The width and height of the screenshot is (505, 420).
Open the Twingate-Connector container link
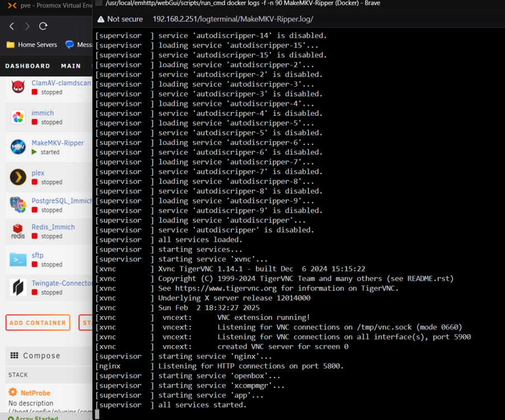pyautogui.click(x=62, y=283)
